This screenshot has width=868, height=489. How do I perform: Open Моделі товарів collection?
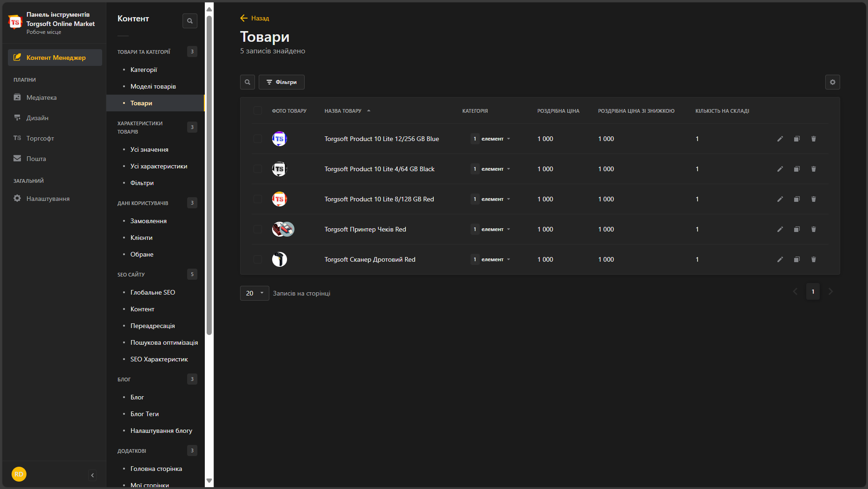tap(153, 86)
